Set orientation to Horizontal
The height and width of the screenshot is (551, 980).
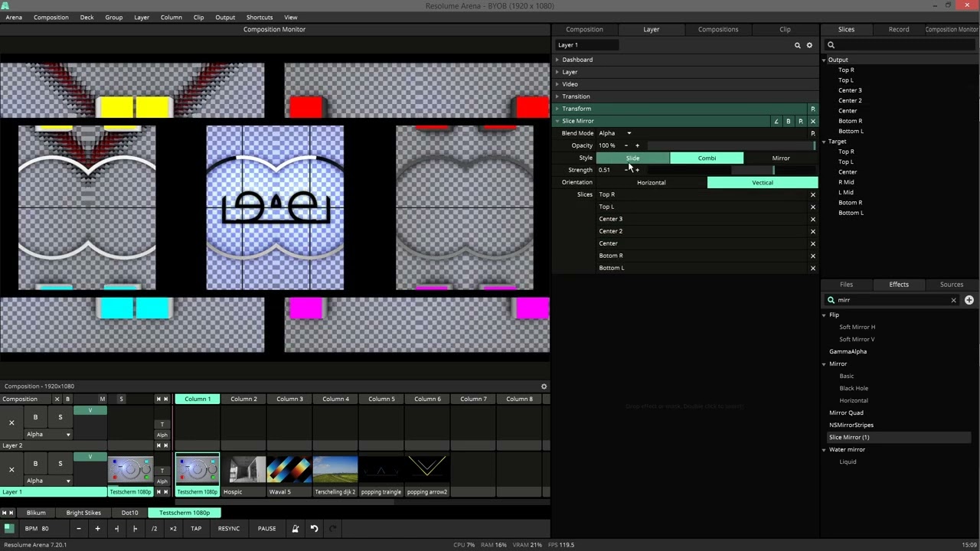(x=652, y=182)
